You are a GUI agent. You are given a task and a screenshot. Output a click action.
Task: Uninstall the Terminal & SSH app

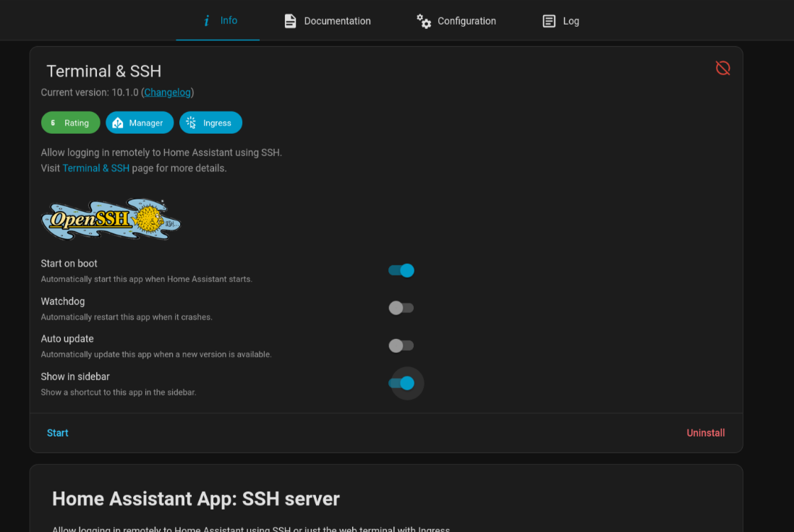coord(705,433)
